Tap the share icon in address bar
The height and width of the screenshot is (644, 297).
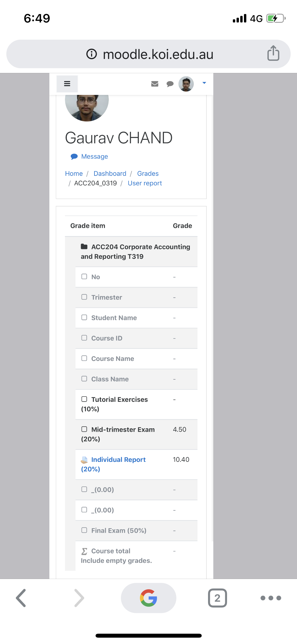click(x=273, y=53)
